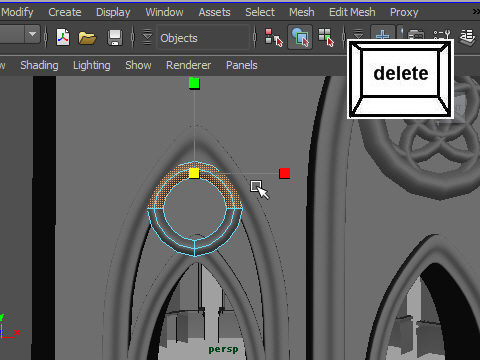The height and width of the screenshot is (360, 480).
Task: Toggle select by object type mode
Action: point(300,37)
